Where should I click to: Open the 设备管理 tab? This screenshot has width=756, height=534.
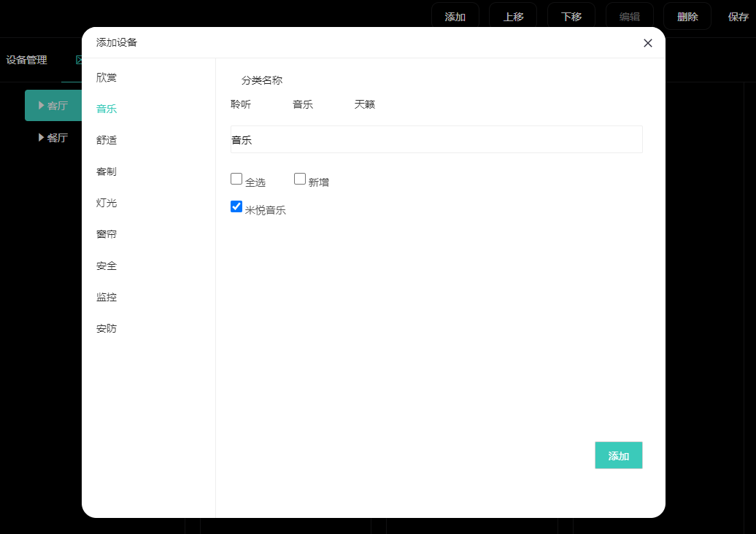click(26, 61)
